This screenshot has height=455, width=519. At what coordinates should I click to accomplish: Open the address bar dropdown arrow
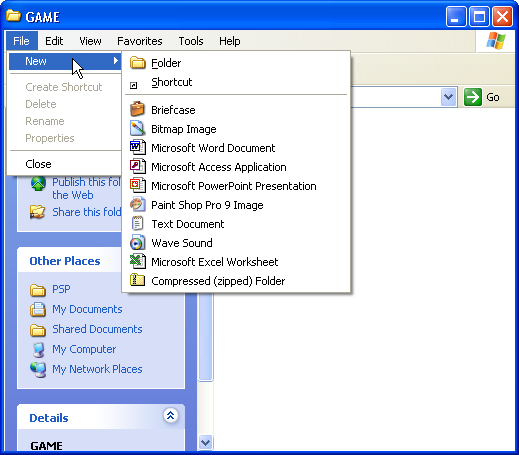pos(448,97)
